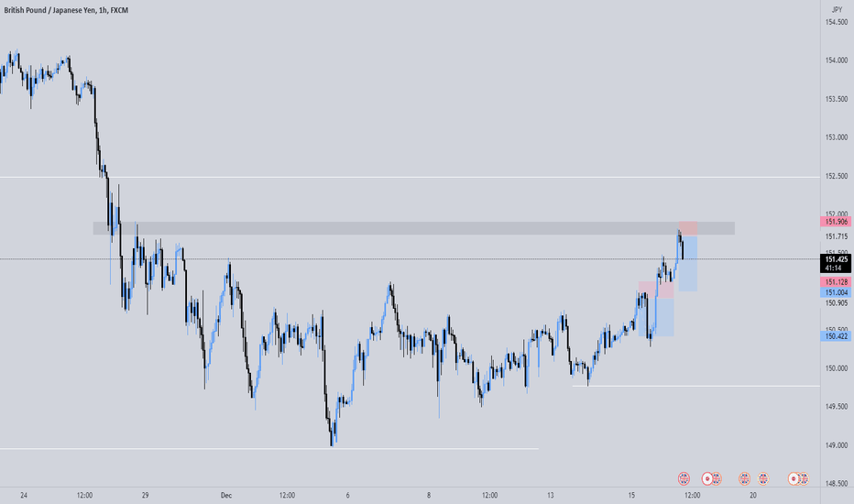
Task: Click the blue 150.422 target price label
Action: [836, 336]
